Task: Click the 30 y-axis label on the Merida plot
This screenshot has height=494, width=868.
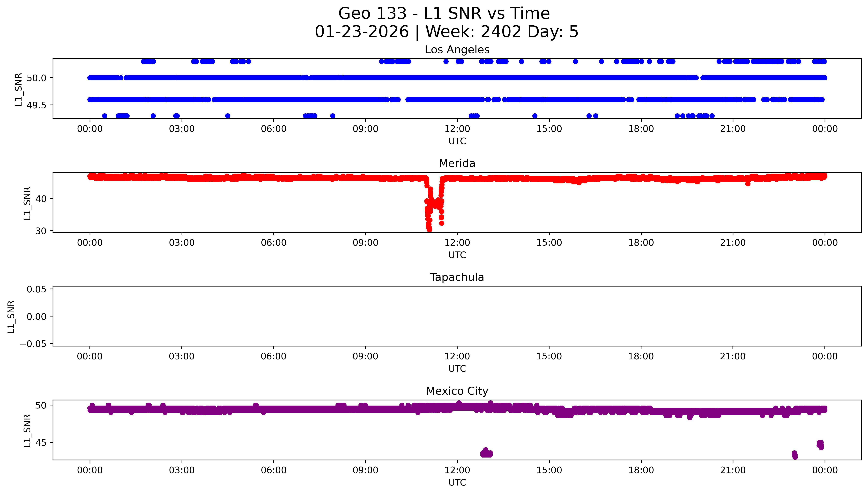Action: [41, 231]
